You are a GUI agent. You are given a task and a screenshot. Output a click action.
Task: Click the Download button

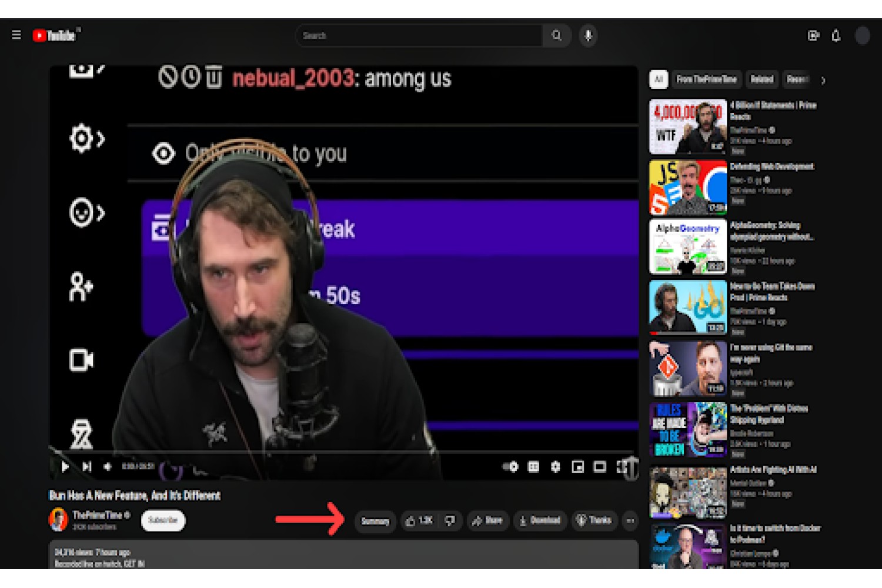540,521
